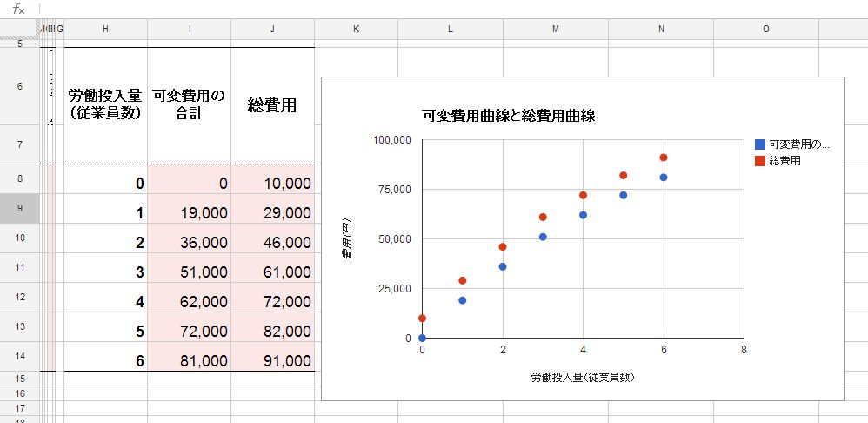
Task: Select column N header
Action: pyautogui.click(x=661, y=30)
